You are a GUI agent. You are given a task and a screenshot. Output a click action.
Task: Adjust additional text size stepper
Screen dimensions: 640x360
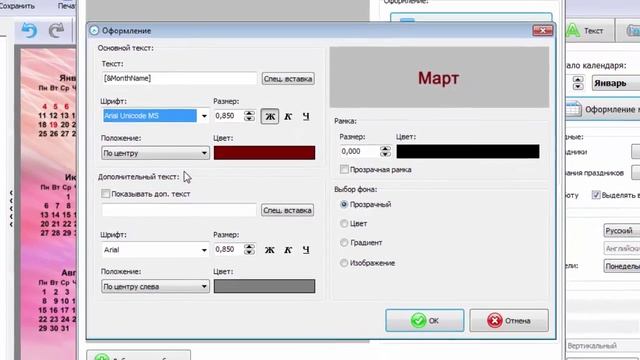[x=249, y=249]
